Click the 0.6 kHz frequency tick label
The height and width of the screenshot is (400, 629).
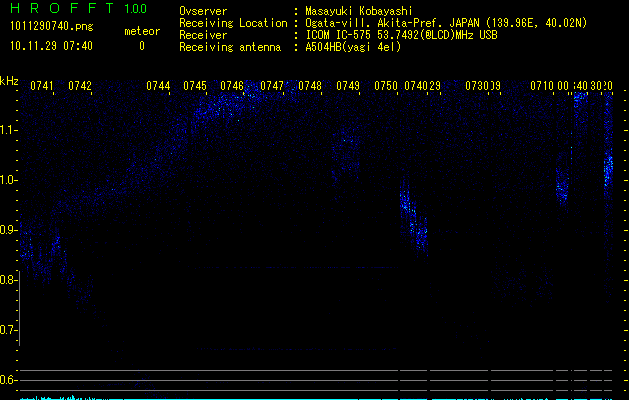(8, 380)
